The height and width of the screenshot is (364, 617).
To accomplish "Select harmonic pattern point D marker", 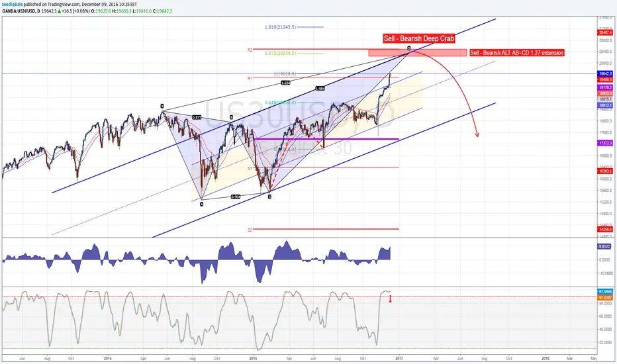I will [409, 48].
